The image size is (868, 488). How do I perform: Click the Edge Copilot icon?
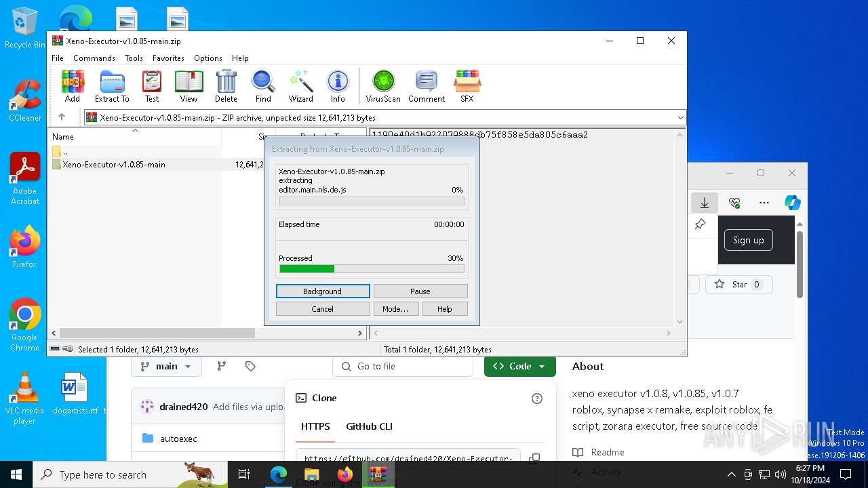[792, 203]
